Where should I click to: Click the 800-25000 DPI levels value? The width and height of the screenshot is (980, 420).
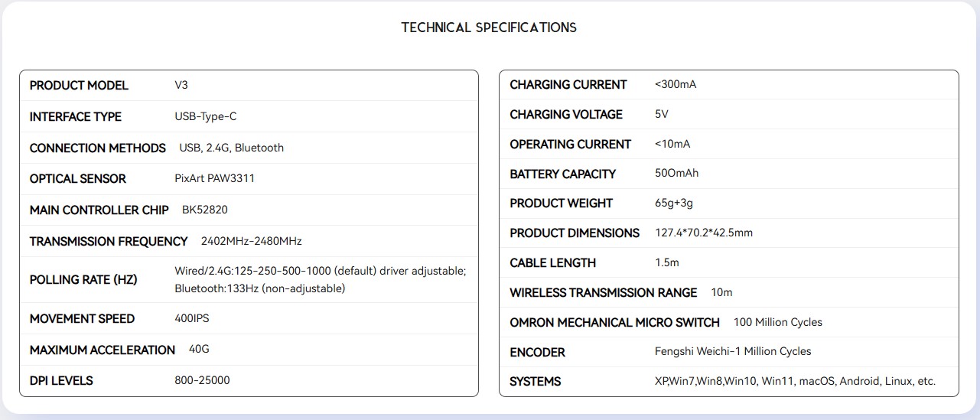pyautogui.click(x=202, y=380)
